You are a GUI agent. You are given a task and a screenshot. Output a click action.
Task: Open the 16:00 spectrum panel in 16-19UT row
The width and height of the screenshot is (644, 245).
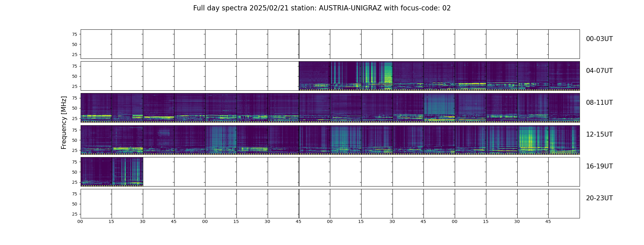(96, 171)
